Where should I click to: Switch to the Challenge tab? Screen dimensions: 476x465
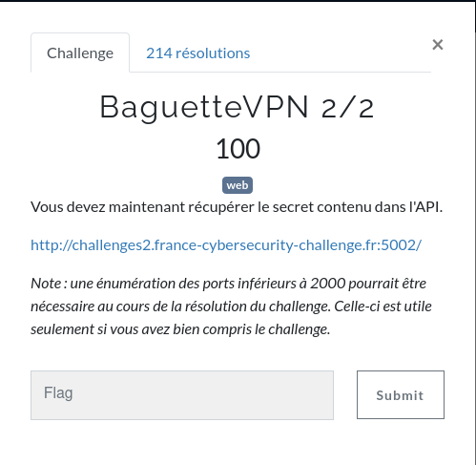click(80, 53)
